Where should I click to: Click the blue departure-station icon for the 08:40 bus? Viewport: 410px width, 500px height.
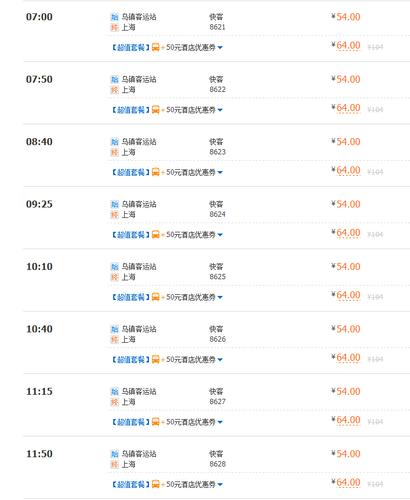click(x=115, y=142)
